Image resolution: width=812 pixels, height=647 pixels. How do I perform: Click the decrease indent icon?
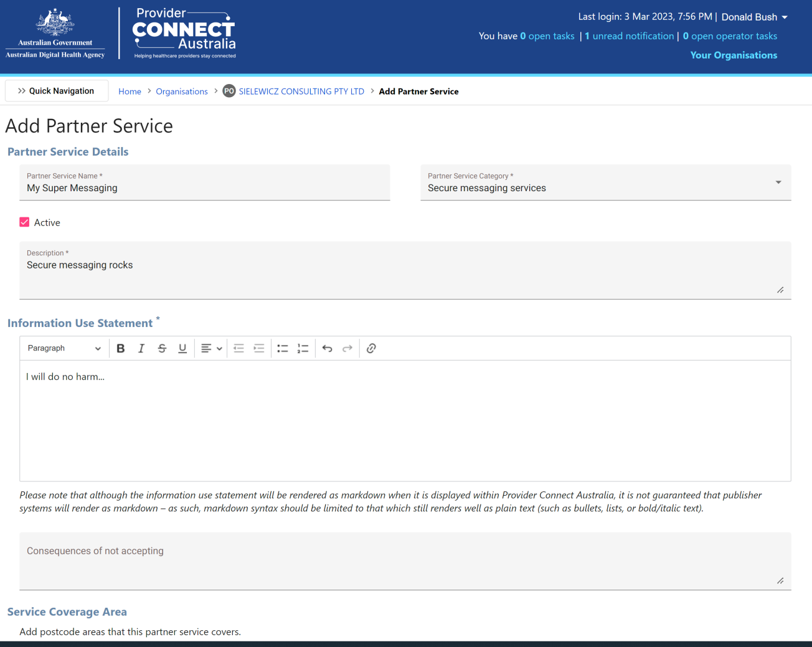(238, 348)
